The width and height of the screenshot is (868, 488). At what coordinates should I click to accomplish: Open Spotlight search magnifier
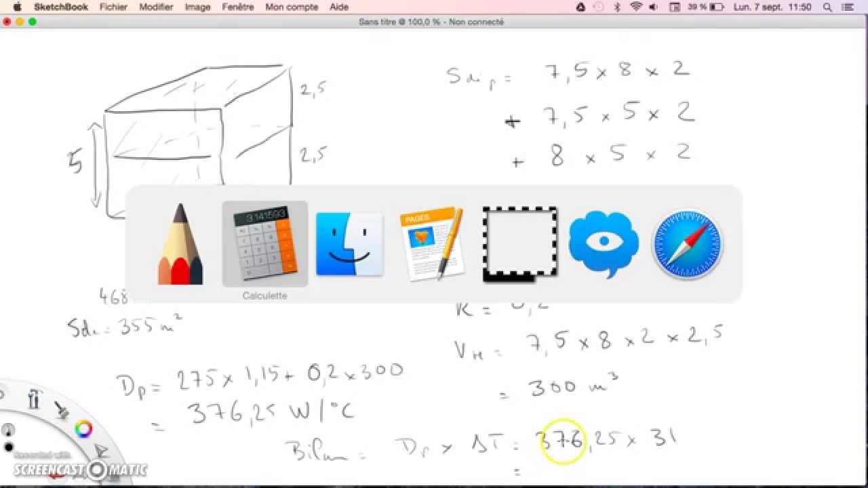[828, 7]
